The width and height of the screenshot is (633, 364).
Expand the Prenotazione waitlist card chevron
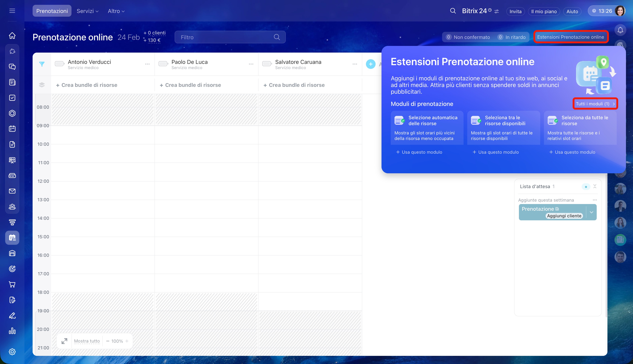[x=592, y=212]
